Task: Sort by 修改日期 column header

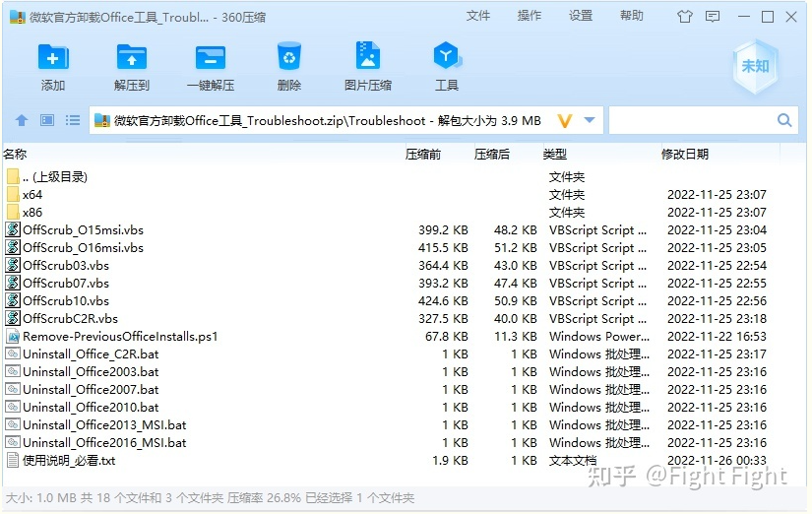Action: click(x=685, y=154)
